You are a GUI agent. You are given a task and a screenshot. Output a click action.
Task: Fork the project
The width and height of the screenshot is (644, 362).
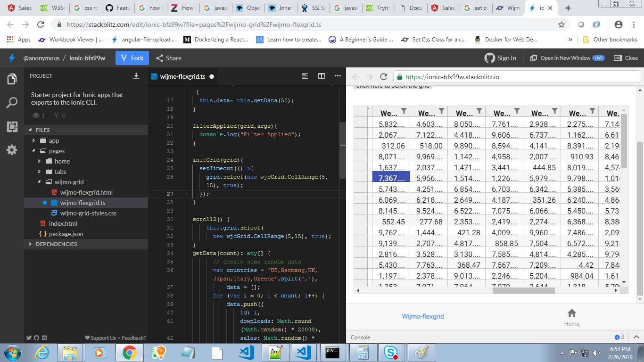pos(132,58)
